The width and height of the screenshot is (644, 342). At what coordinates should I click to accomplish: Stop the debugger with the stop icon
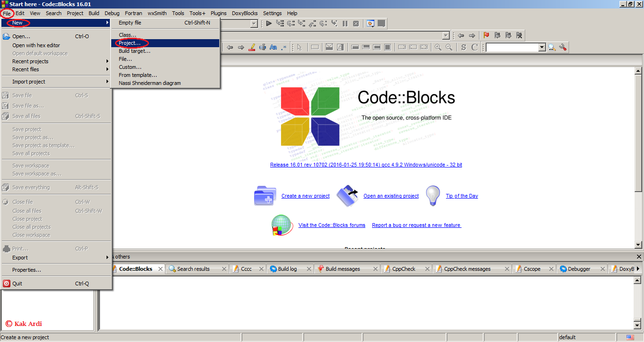[x=356, y=23]
